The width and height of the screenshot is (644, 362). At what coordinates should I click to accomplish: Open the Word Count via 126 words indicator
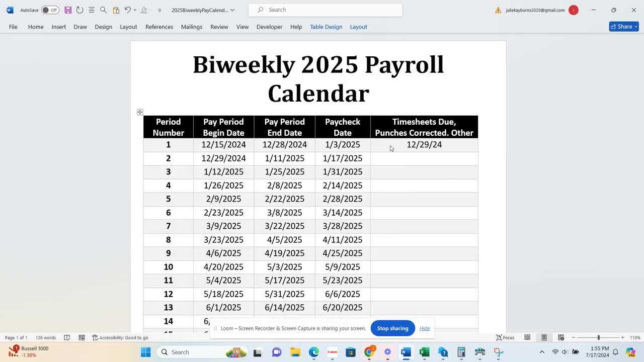46,337
